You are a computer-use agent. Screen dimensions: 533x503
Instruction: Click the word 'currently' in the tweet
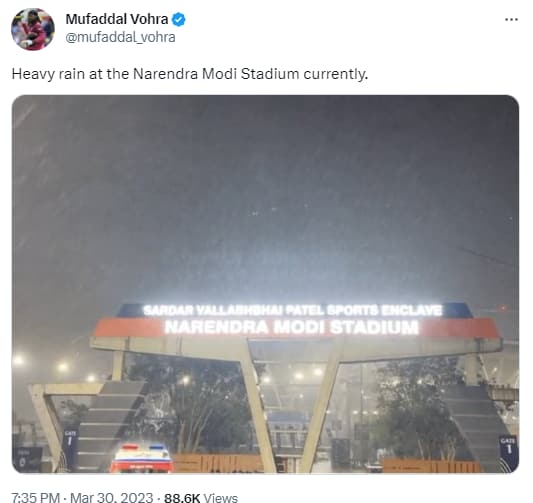pos(334,74)
